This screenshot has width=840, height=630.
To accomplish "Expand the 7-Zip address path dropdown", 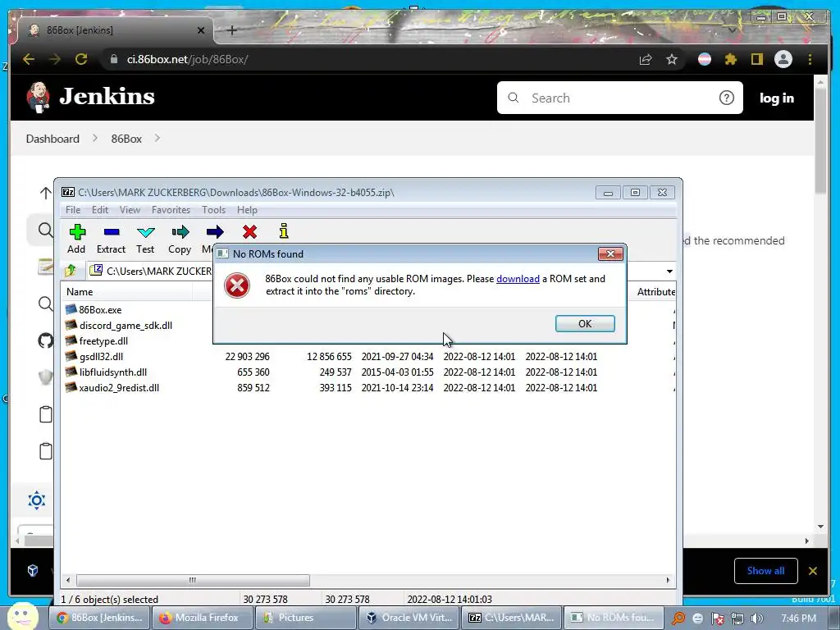I will point(669,271).
